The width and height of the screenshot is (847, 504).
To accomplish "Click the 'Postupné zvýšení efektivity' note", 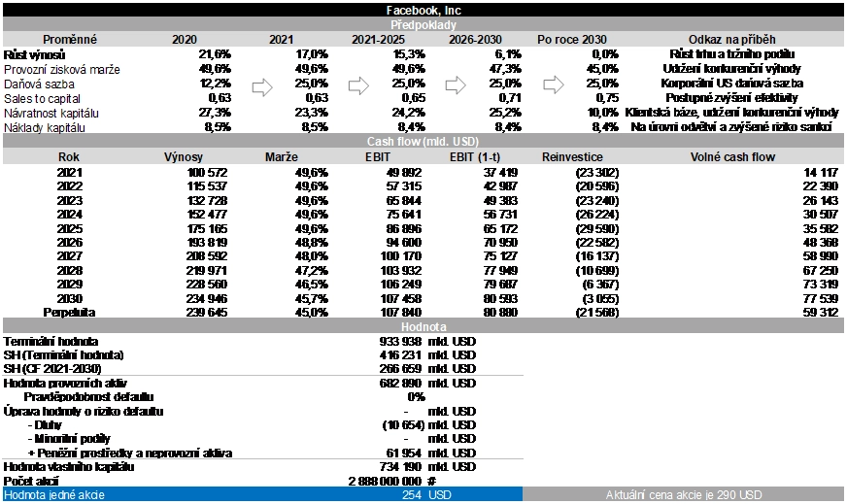I will (732, 98).
